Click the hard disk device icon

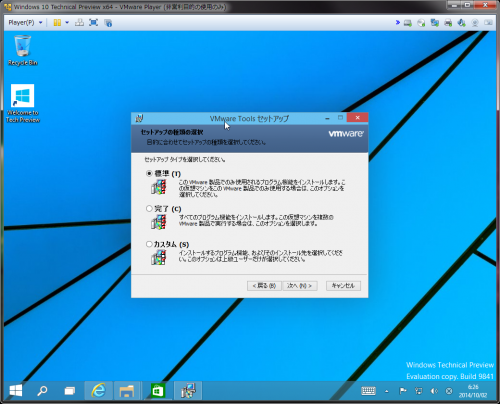click(408, 23)
